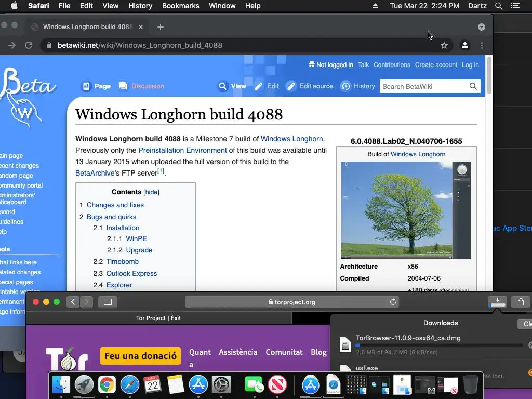Open Launchpad from the Dock

[84, 384]
